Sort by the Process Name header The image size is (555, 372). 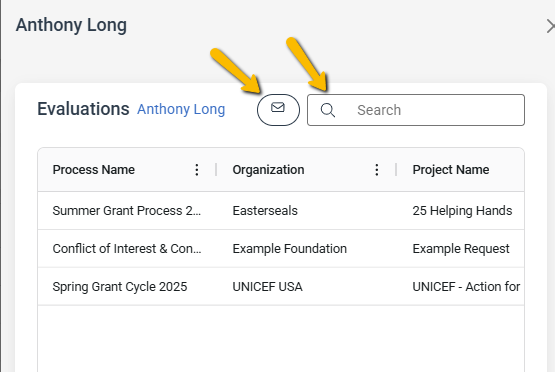pos(93,170)
